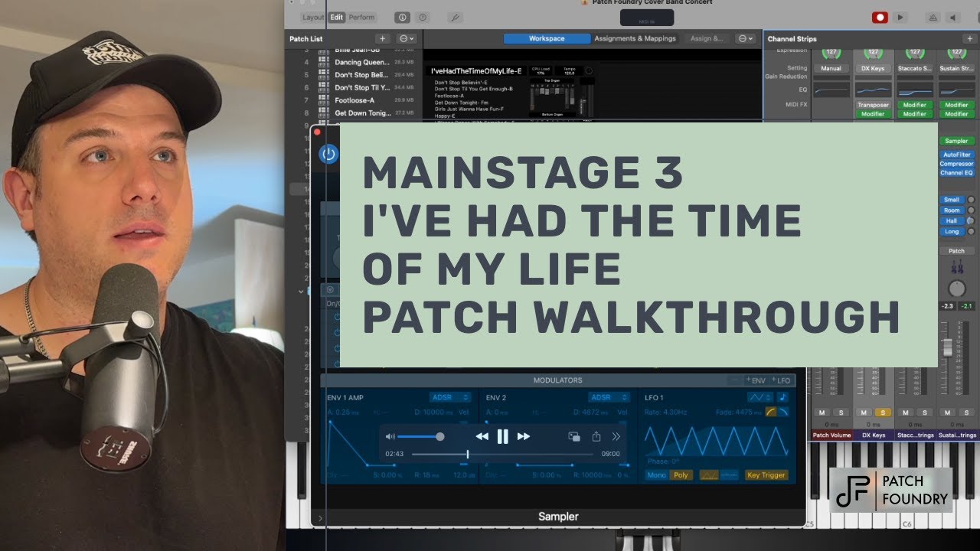Switch to Perform mode
This screenshot has width=980, height=551.
(362, 17)
